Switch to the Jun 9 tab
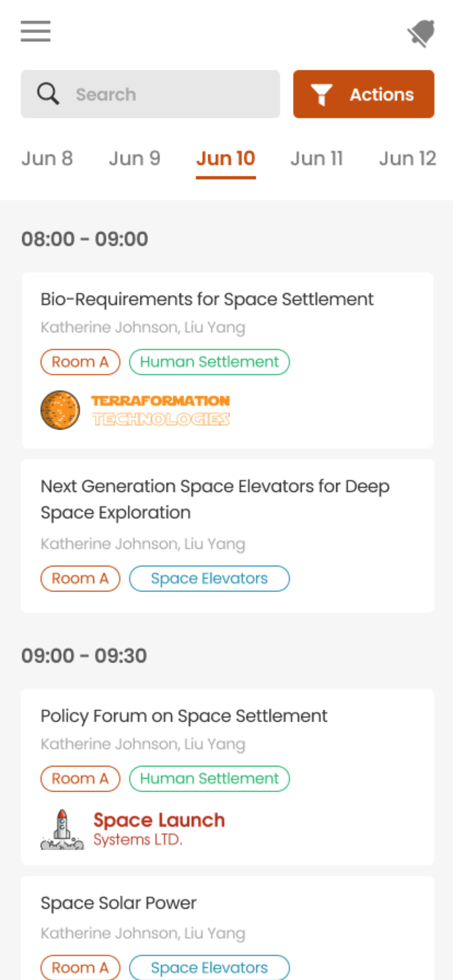Screen dimensions: 453x980 coord(134,158)
